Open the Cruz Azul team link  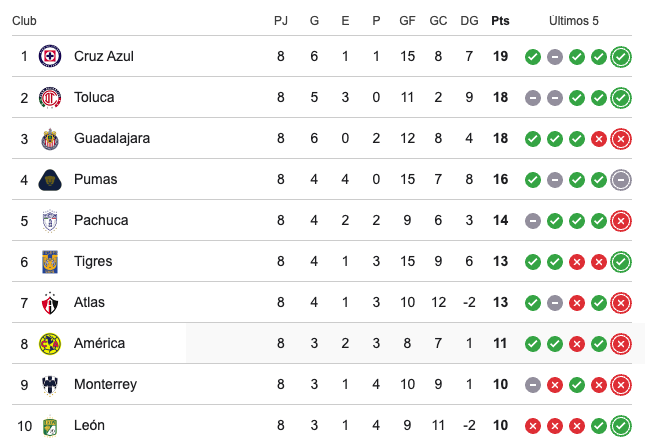[x=103, y=56]
